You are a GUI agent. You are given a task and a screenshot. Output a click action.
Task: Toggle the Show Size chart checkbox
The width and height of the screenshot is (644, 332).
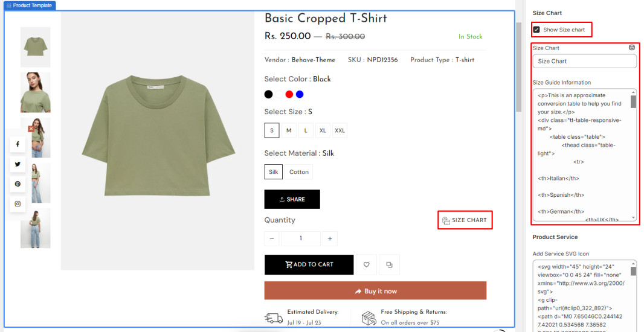coord(536,30)
